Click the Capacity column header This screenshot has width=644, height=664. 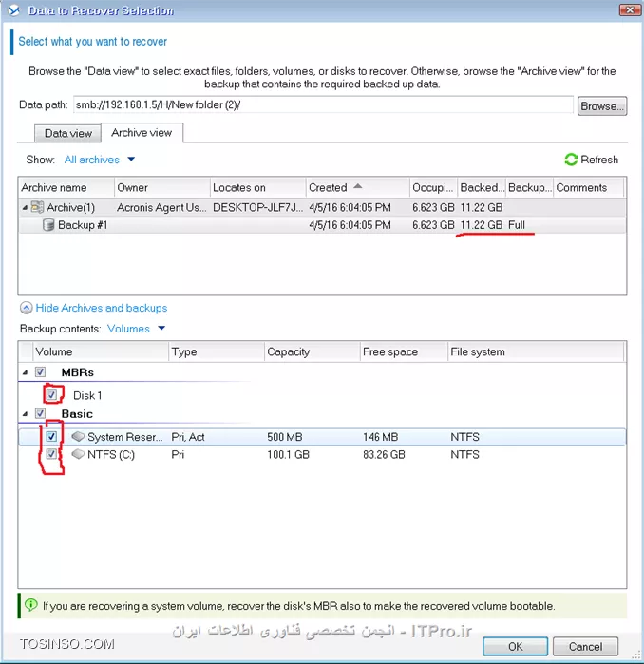313,351
